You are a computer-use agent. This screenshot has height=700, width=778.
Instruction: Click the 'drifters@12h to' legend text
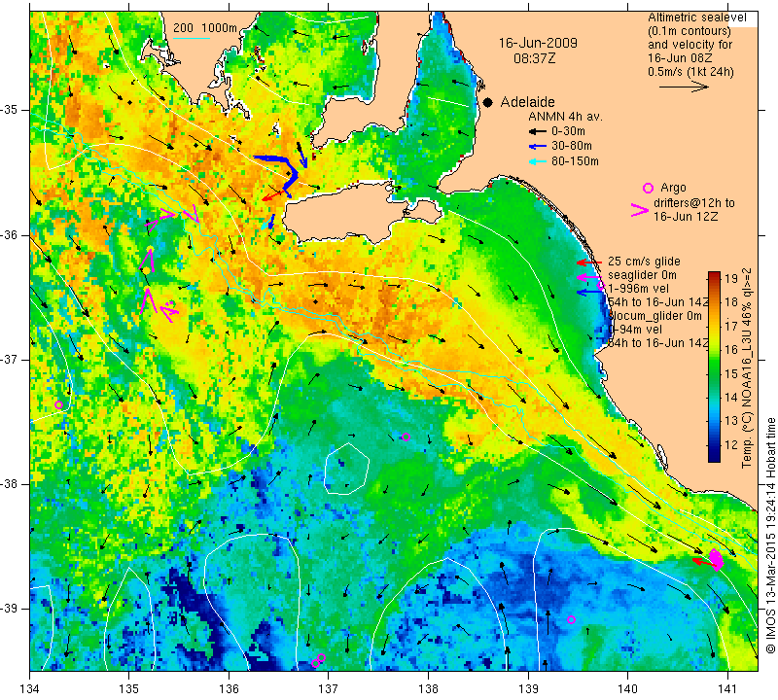pos(694,203)
